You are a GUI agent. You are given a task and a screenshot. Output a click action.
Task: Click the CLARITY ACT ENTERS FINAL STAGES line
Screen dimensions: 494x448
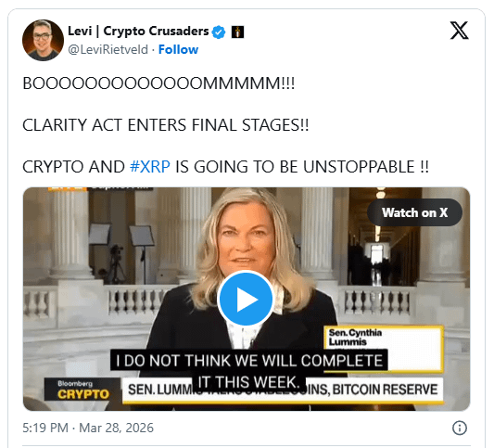point(166,125)
